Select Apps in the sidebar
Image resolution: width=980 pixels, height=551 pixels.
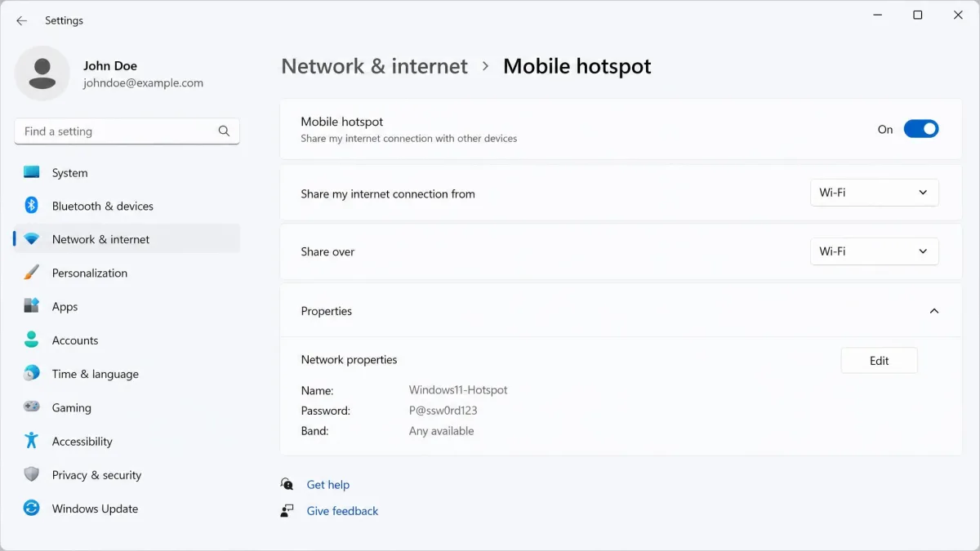(127, 306)
